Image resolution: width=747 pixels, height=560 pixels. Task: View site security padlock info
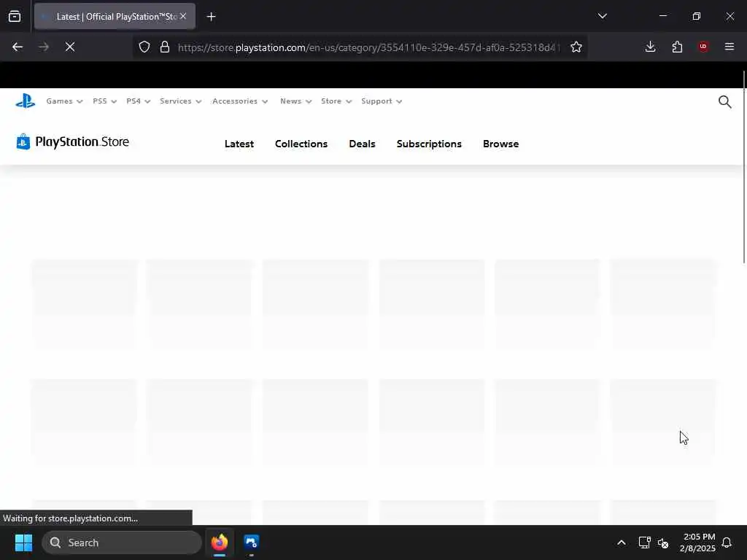click(x=165, y=47)
